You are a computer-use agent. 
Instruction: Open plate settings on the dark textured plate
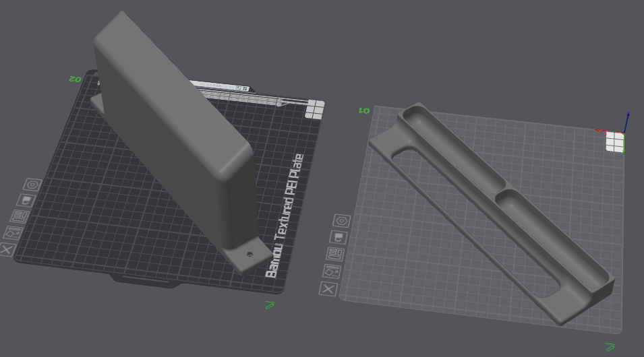click(32, 185)
